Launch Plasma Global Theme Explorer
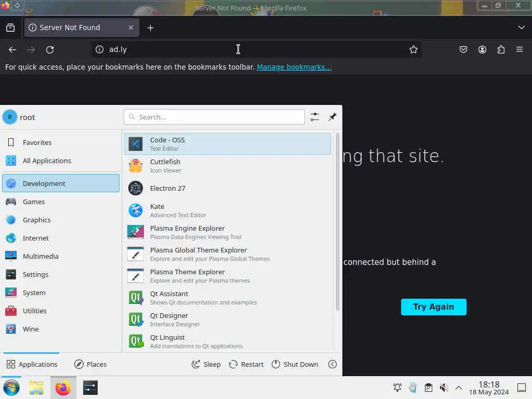Viewport: 532px width, 399px height. tap(228, 254)
